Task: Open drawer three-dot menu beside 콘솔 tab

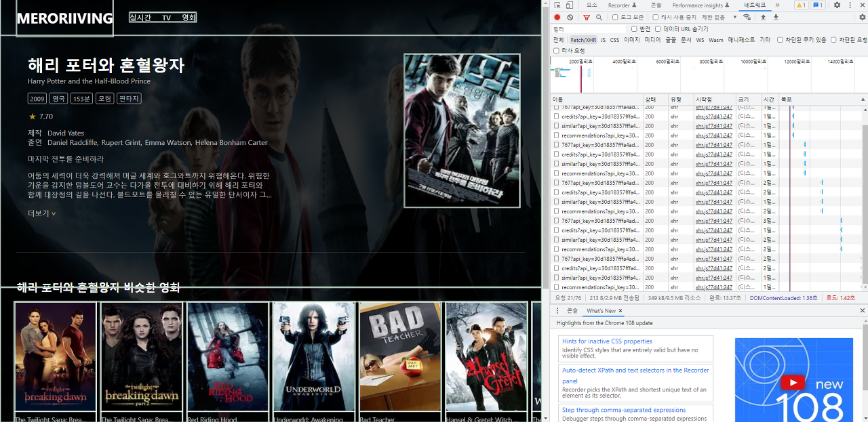Action: tap(557, 310)
